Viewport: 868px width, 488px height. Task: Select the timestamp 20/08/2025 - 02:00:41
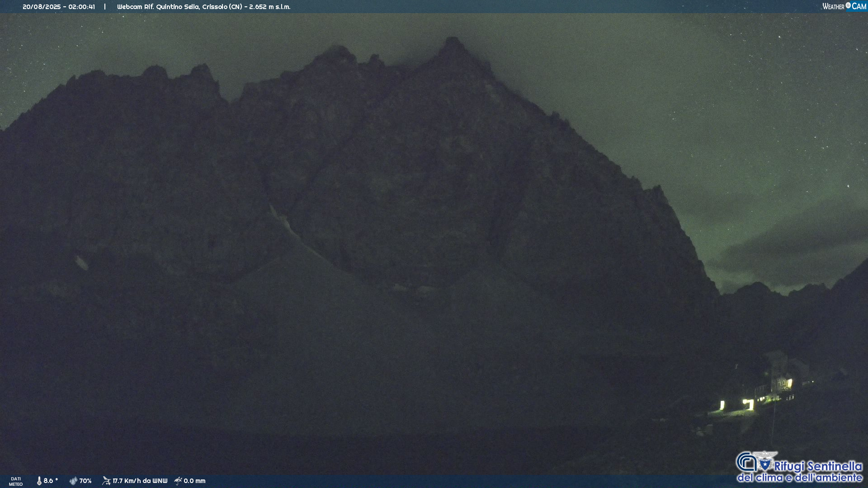[x=59, y=7]
